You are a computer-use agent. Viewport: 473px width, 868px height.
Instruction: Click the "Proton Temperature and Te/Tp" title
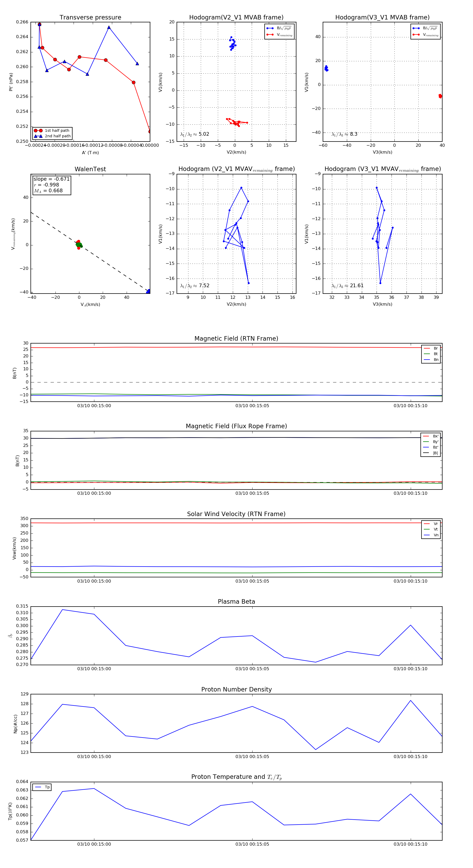[x=236, y=777]
